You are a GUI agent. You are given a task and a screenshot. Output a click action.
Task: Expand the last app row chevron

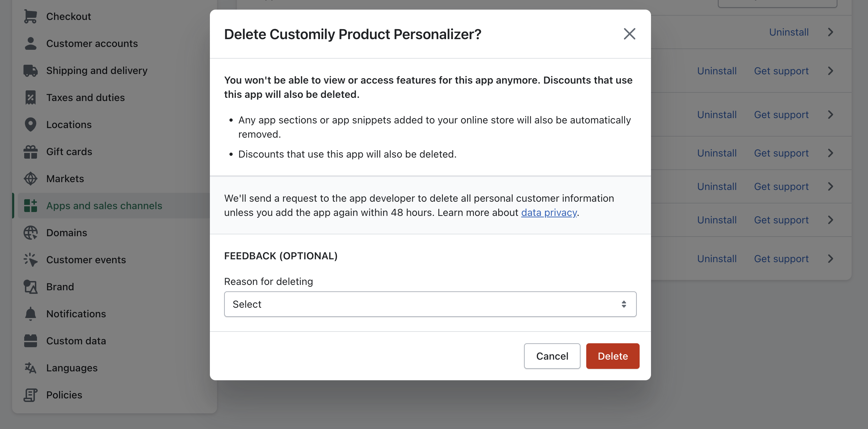(x=831, y=259)
